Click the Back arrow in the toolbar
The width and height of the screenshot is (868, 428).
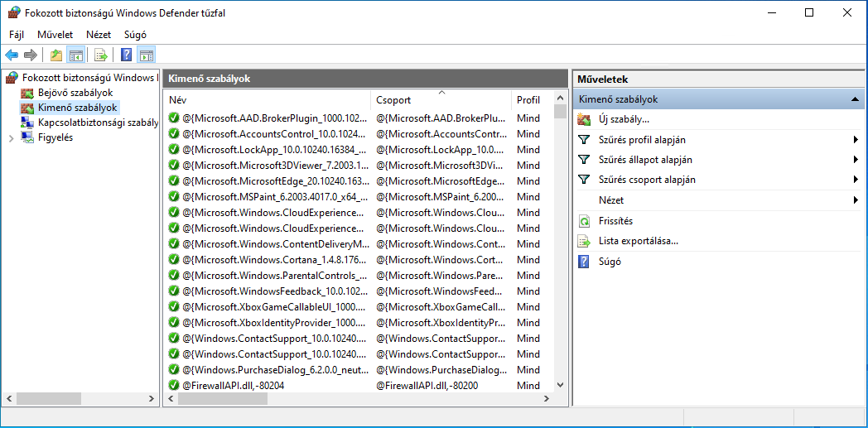(12, 55)
